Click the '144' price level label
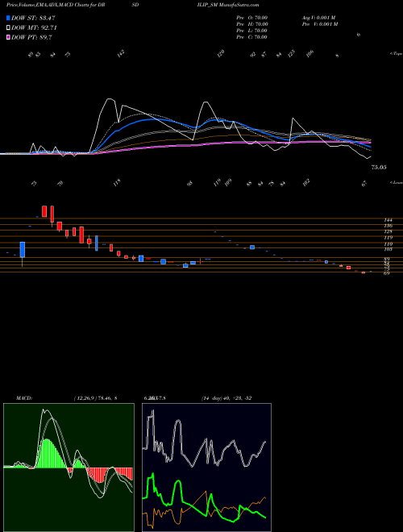 (388, 220)
